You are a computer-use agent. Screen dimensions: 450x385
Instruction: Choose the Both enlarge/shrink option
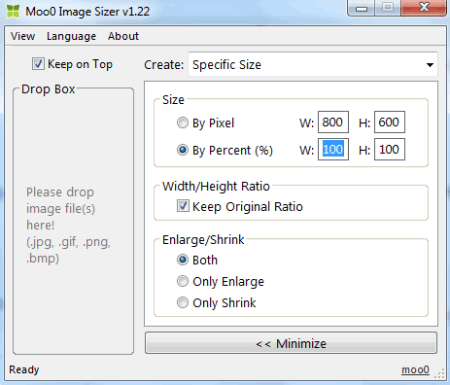(x=182, y=260)
